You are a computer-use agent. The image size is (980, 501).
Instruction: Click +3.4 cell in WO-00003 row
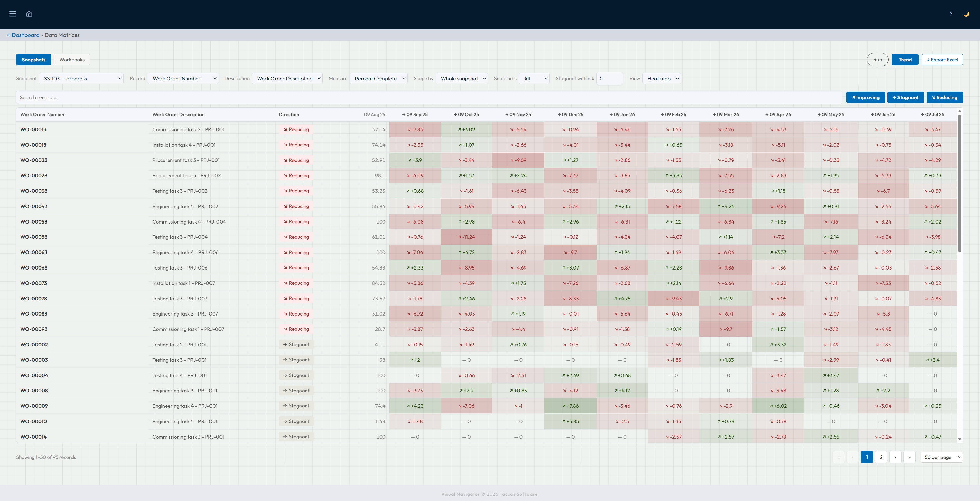[x=932, y=360]
